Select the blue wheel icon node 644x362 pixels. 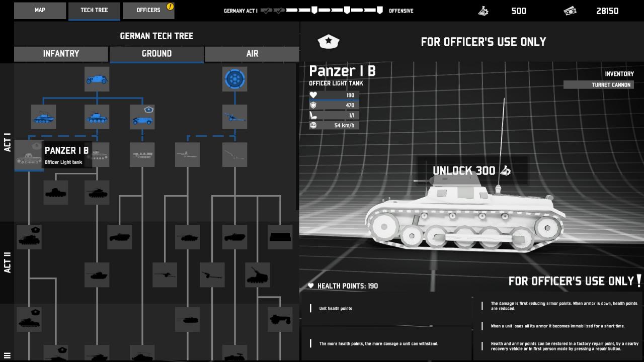[234, 79]
